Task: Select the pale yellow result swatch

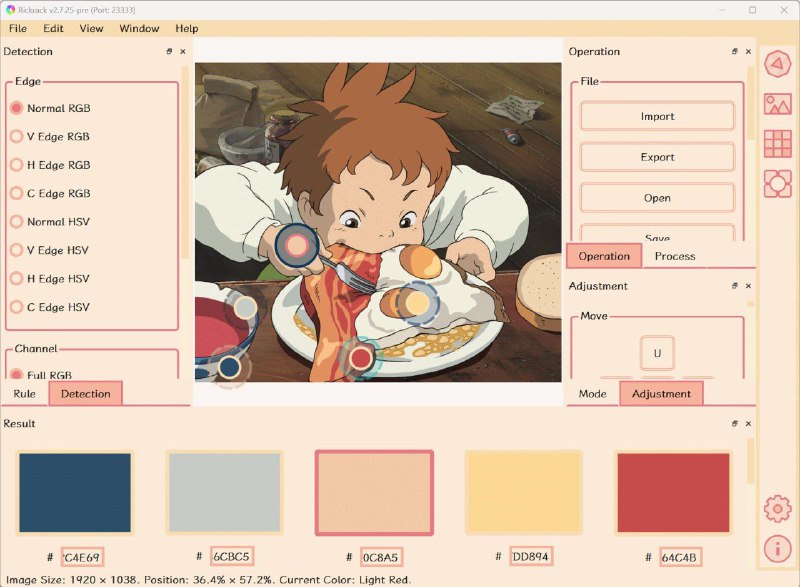Action: [523, 493]
